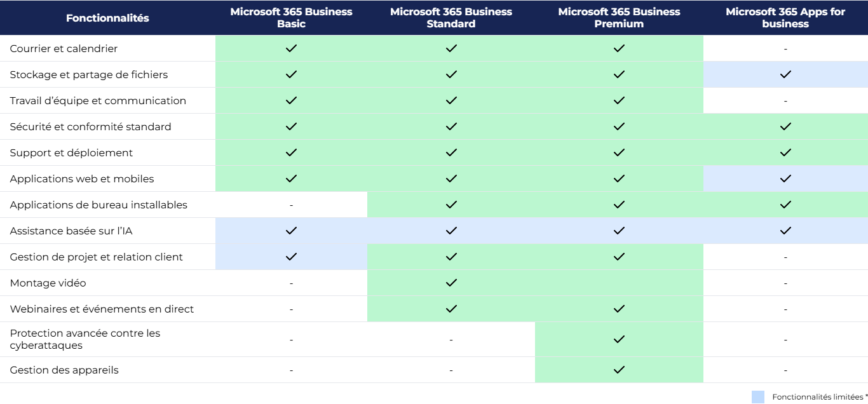Click the Business Standard dash for Gestion des appareils
This screenshot has width=868, height=404.
pos(451,370)
